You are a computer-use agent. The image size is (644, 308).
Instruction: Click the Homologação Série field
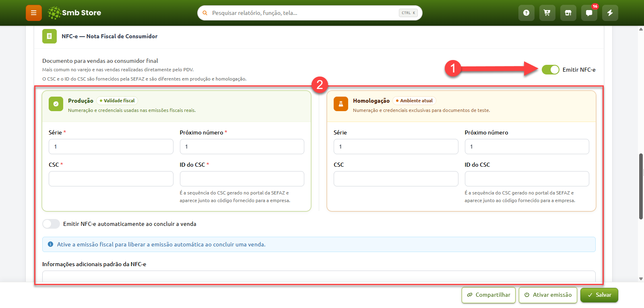(x=396, y=147)
